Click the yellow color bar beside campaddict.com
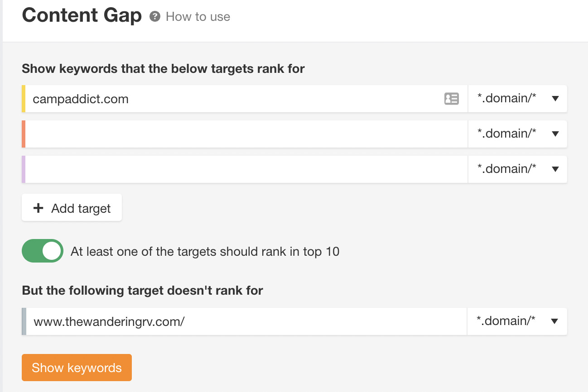588x392 pixels. (24, 98)
